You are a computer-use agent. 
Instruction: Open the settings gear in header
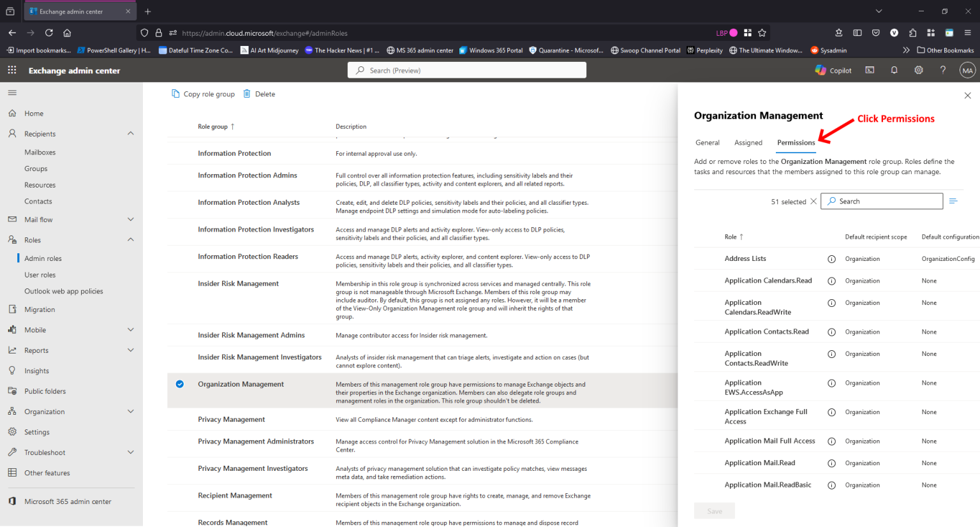919,70
